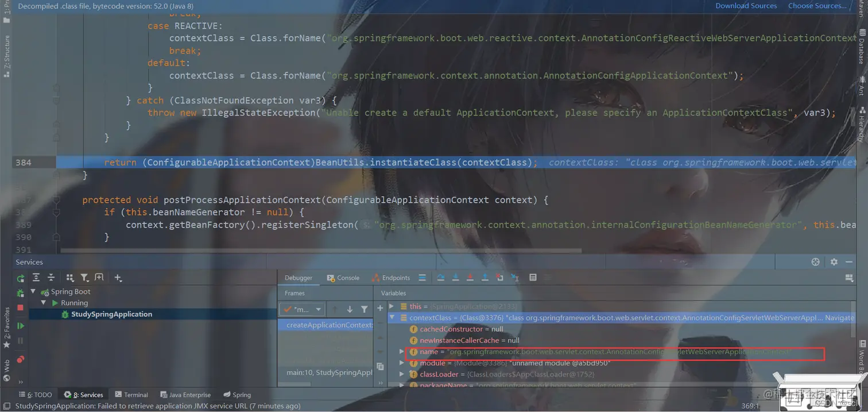
Task: Select the createApplicationContext frame
Action: 326,325
